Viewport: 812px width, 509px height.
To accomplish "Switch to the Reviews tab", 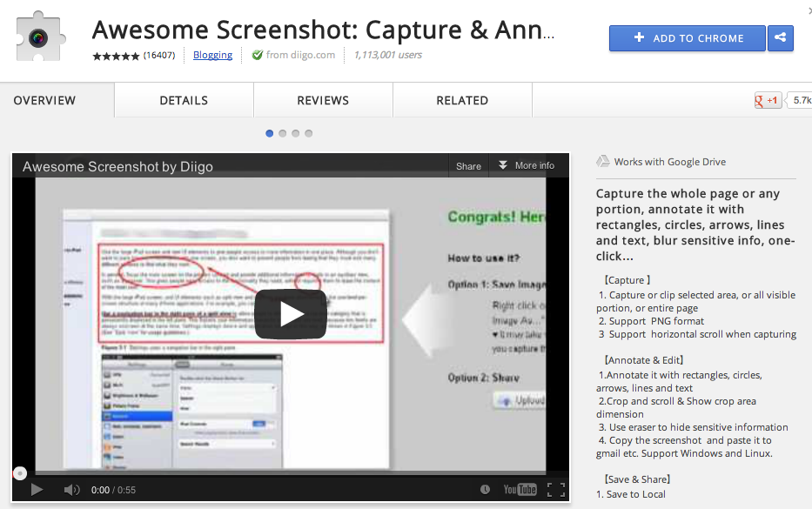I will [x=323, y=100].
